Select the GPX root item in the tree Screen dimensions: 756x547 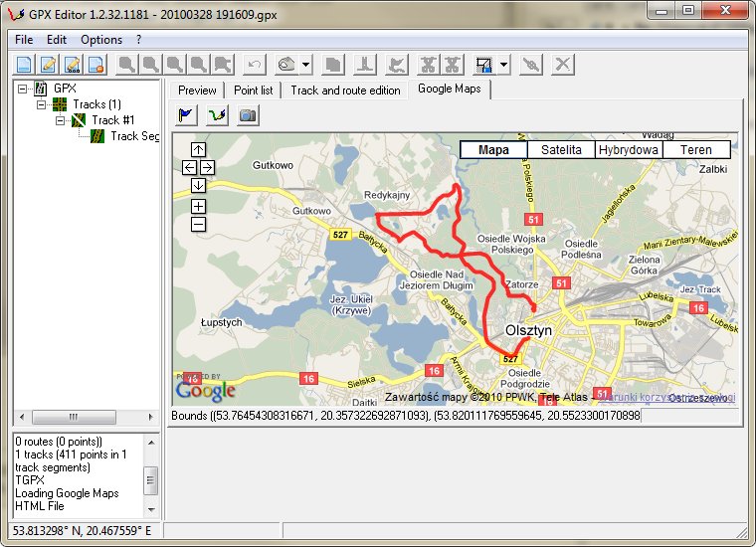pyautogui.click(x=65, y=89)
